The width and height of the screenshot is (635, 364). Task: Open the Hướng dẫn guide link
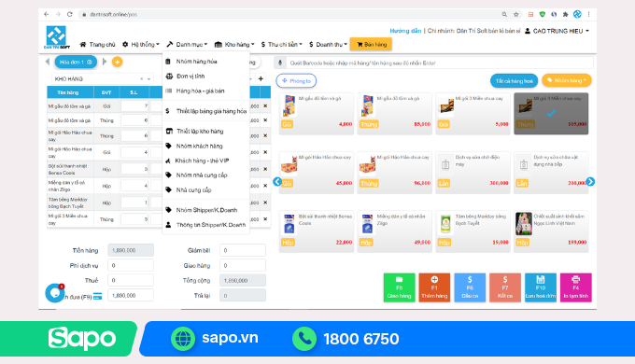pyautogui.click(x=405, y=31)
